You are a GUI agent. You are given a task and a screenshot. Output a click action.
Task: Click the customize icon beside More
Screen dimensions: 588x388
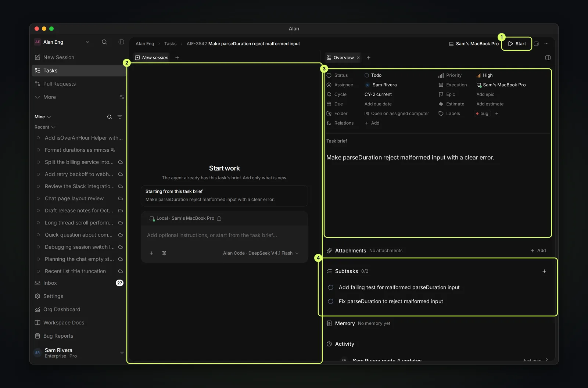point(122,97)
